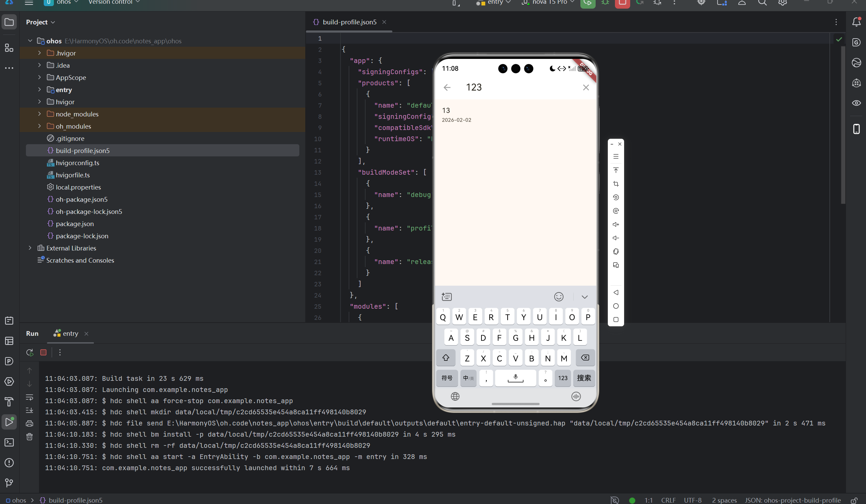Screen dimensions: 866x504
Task: Open the Notifications bell panel
Action: point(856,22)
